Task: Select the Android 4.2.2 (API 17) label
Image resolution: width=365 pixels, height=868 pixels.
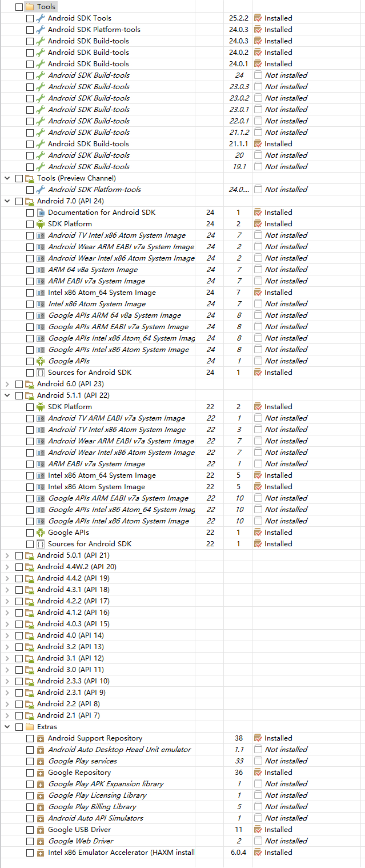Action: click(73, 601)
